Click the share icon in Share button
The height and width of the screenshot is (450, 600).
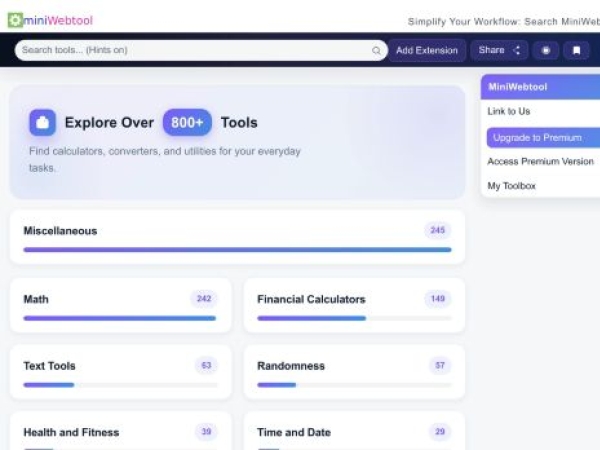[517, 50]
